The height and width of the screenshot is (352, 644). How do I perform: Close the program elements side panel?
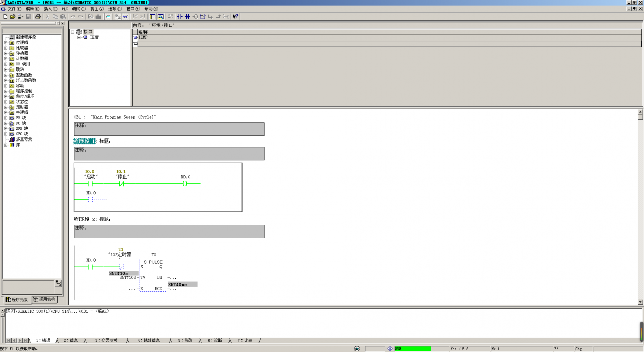click(62, 23)
